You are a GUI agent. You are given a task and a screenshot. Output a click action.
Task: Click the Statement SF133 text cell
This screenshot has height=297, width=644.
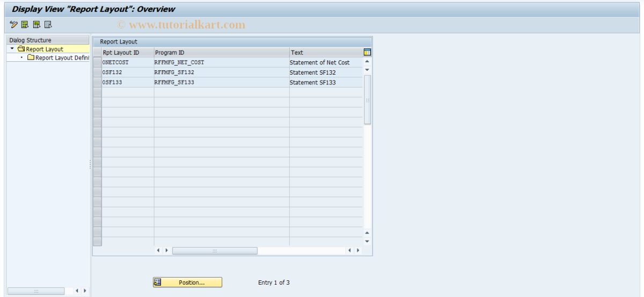[326, 83]
